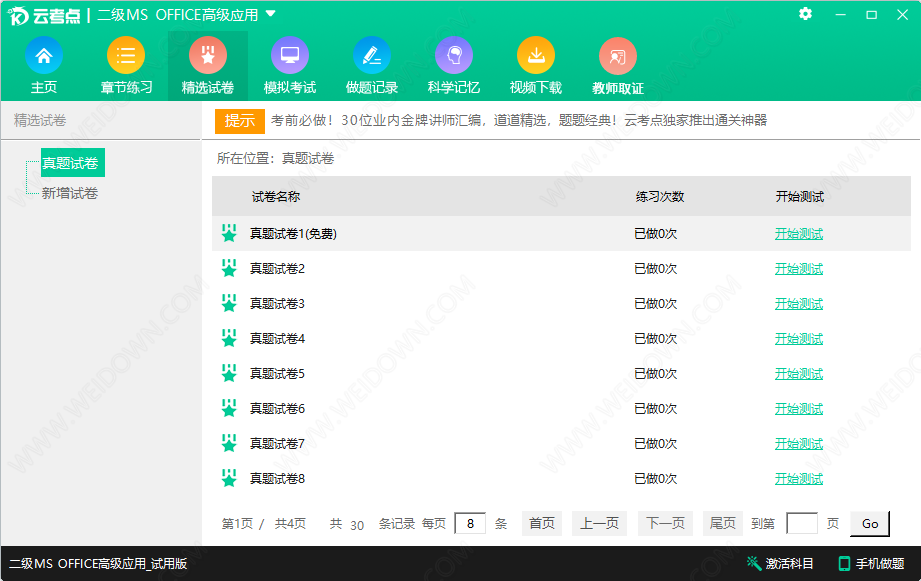Go to 下一页 next page

point(665,523)
